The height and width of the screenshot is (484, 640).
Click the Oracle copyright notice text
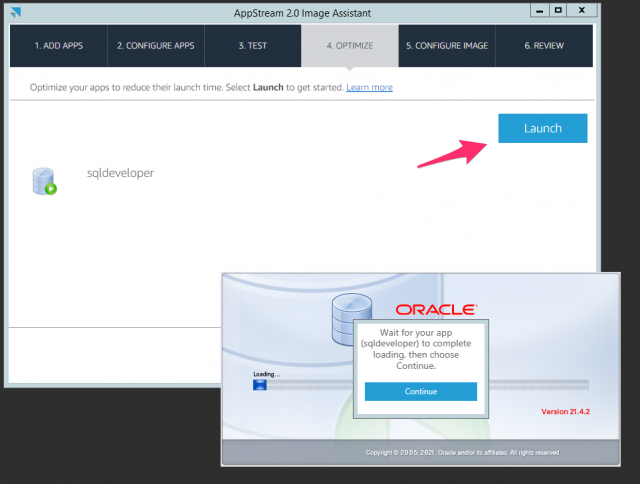click(x=463, y=453)
